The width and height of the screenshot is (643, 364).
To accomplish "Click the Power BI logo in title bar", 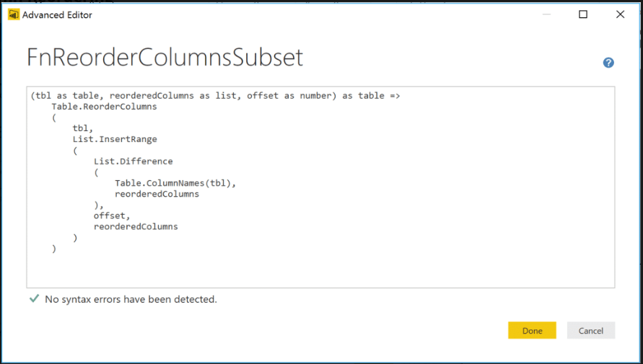I will click(14, 14).
